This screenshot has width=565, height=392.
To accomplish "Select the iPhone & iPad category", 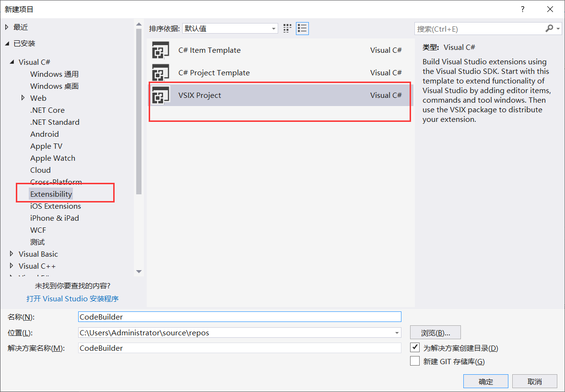I will [54, 218].
